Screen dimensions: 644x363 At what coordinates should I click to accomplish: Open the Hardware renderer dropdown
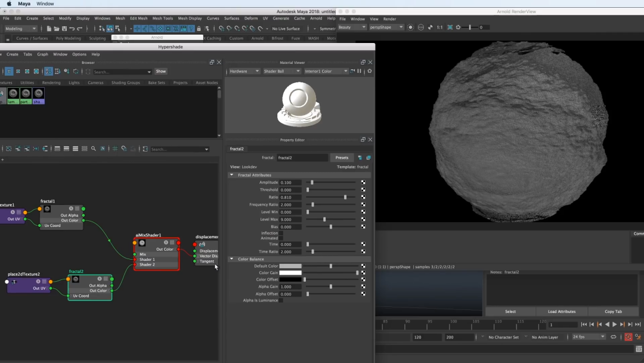pyautogui.click(x=244, y=71)
